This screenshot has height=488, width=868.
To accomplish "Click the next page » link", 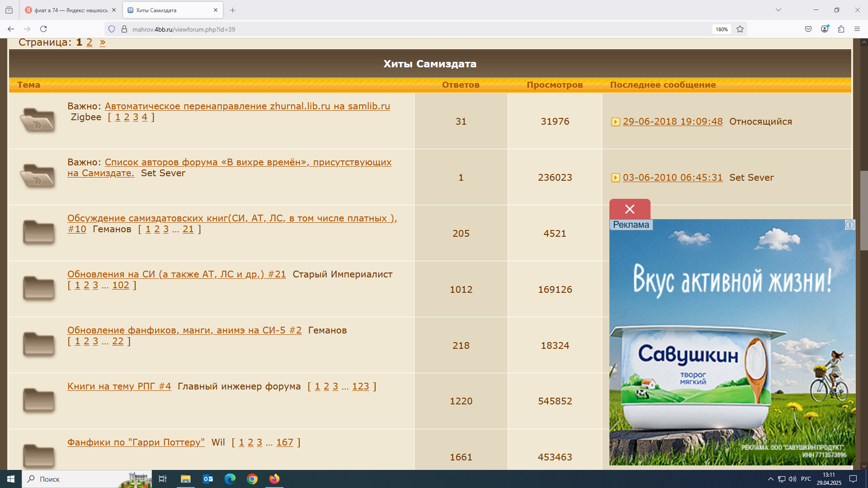I will (x=103, y=42).
